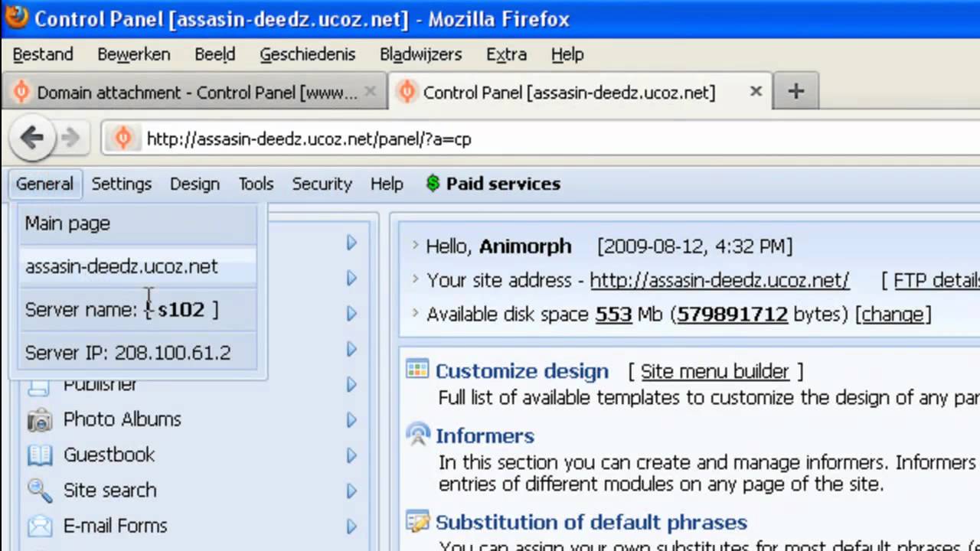
Task: Click the Informers broadcast icon
Action: [418, 435]
